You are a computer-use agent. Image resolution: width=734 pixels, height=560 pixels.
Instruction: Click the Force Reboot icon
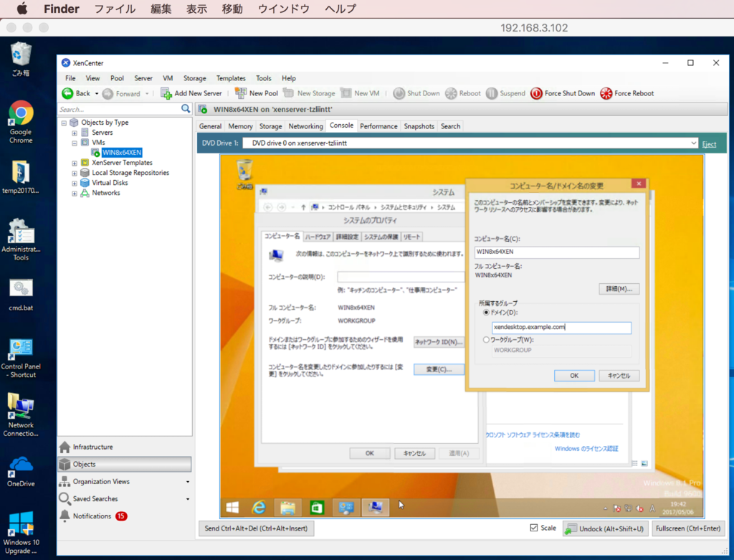(x=606, y=93)
